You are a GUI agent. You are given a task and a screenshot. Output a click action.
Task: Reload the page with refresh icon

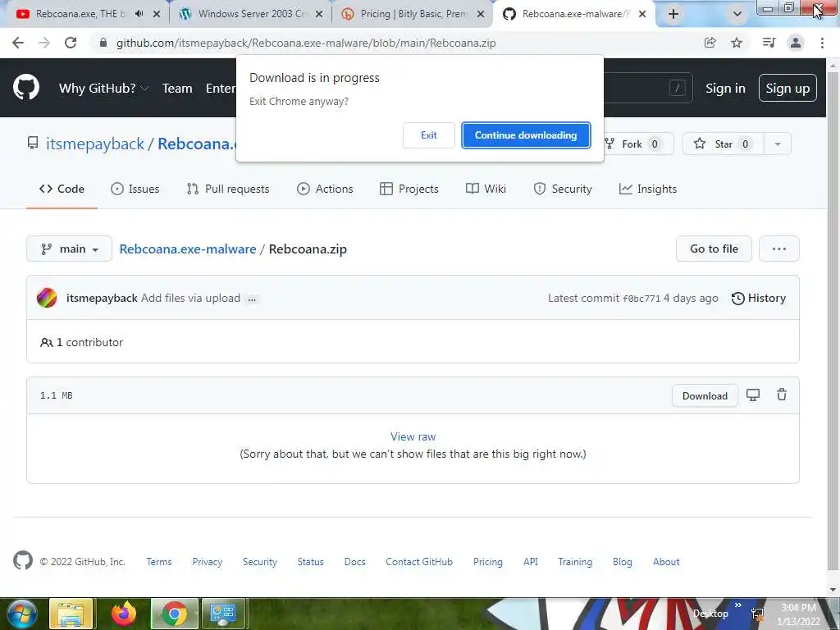click(x=71, y=43)
